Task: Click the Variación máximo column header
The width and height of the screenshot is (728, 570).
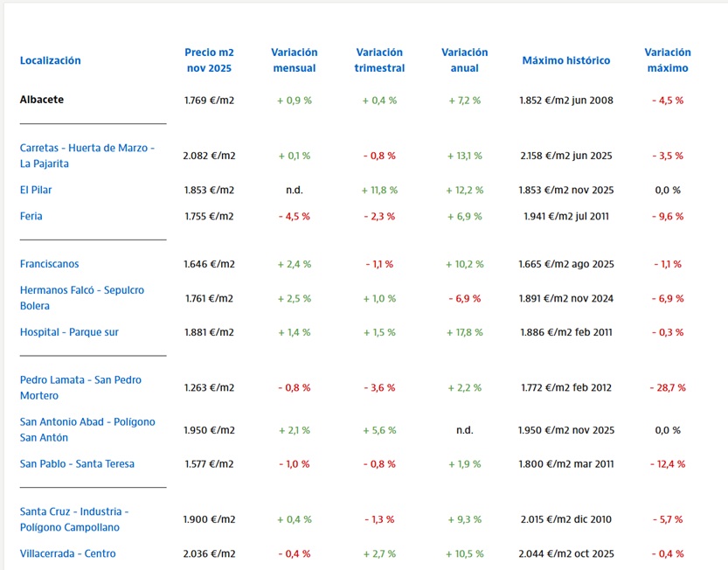Action: click(667, 60)
